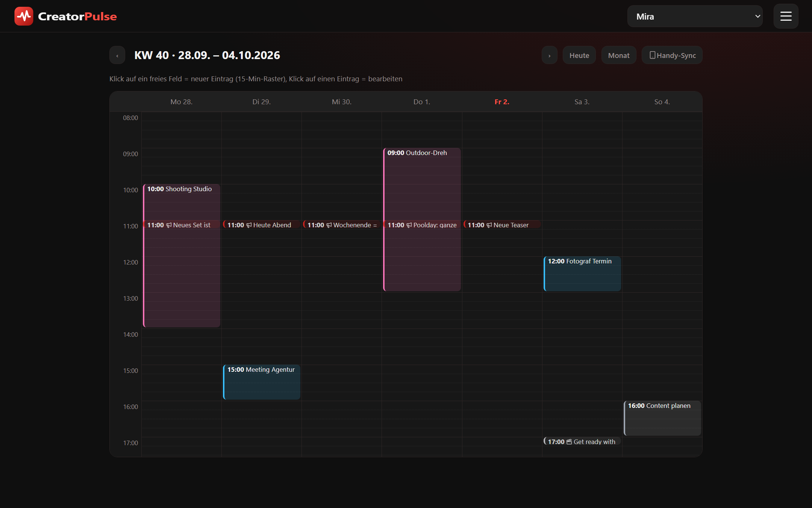Go to previous week arrow
The width and height of the screenshot is (812, 508).
click(x=117, y=55)
